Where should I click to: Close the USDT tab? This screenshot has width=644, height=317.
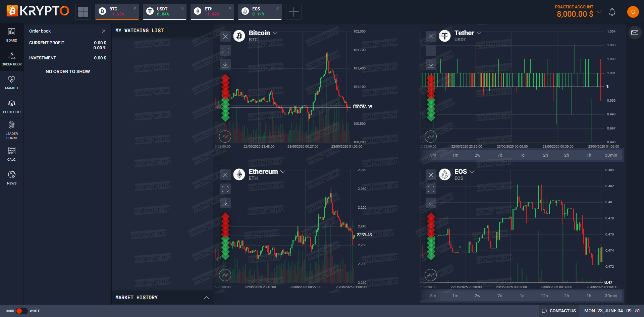[x=182, y=8]
